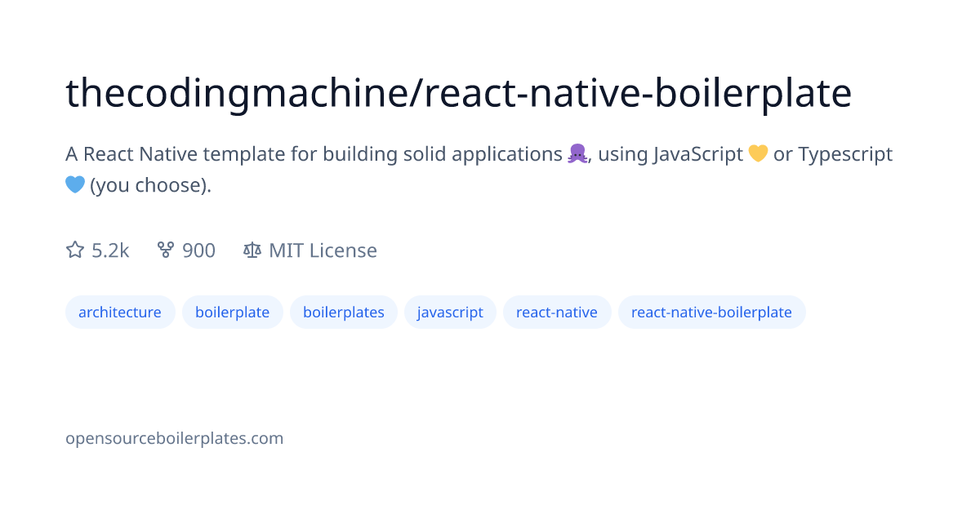Select the fork network icon
The width and height of the screenshot is (980, 514).
click(166, 250)
